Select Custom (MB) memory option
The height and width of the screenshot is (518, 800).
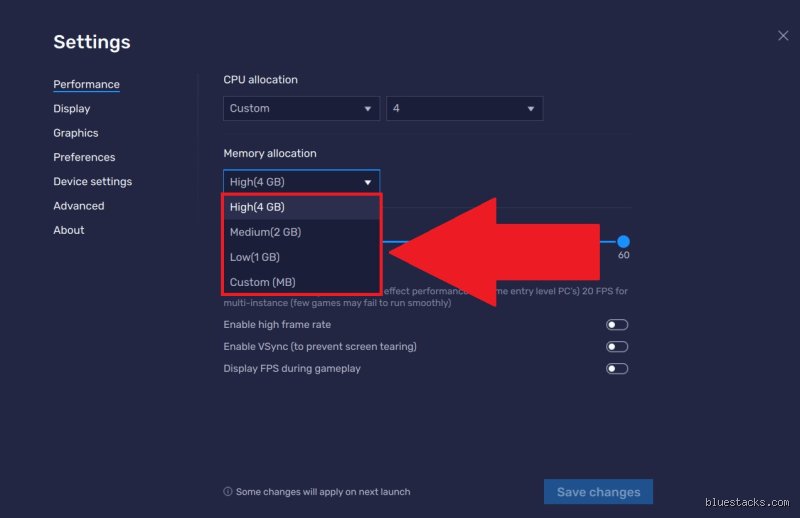(x=301, y=282)
